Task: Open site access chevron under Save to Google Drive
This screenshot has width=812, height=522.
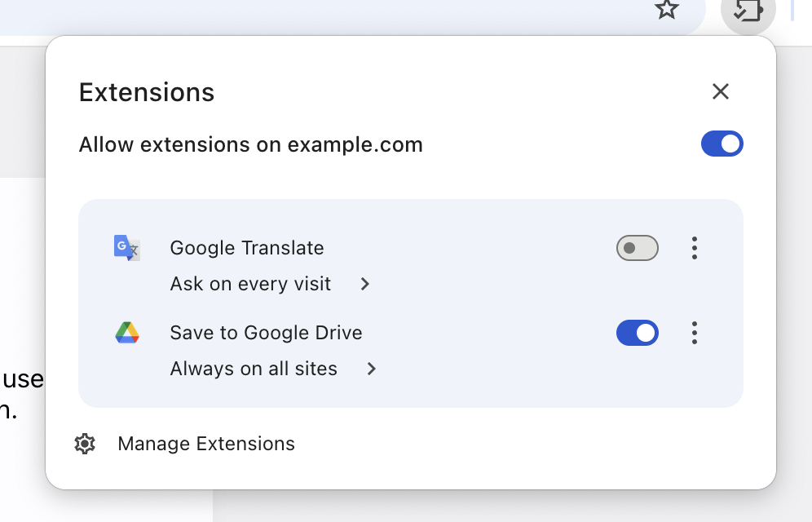Action: pos(371,369)
